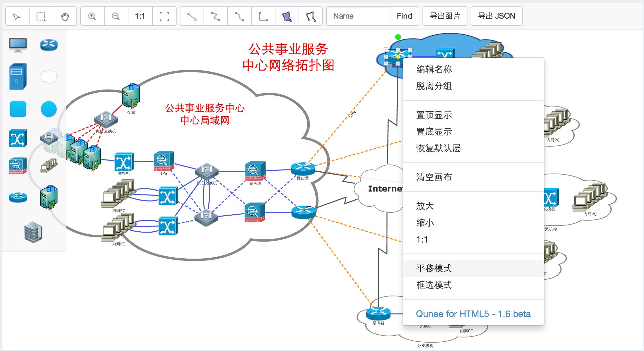
Task: Pick the blue router node at the top of the palette
Action: pyautogui.click(x=49, y=45)
